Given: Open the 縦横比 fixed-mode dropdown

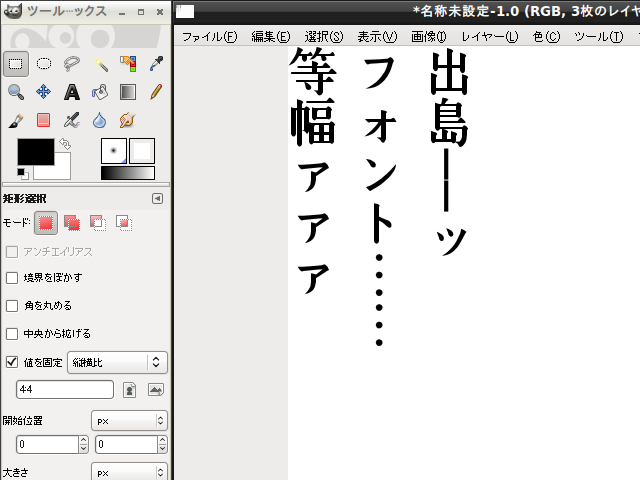Looking at the screenshot, I should pos(116,362).
